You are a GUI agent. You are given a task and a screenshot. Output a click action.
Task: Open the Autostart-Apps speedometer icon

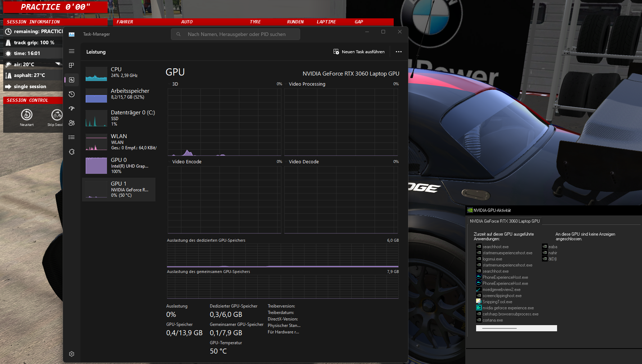[x=71, y=108]
